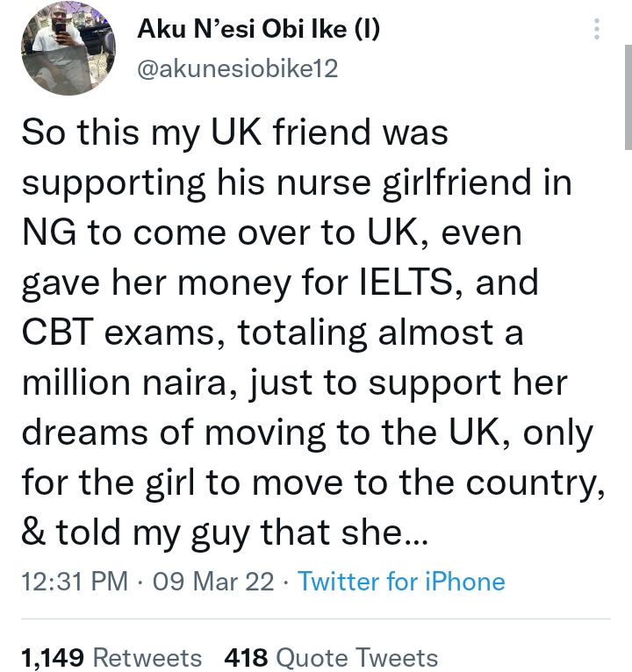Click the "418" quote count number
The height and width of the screenshot is (672, 632).
[x=246, y=657]
